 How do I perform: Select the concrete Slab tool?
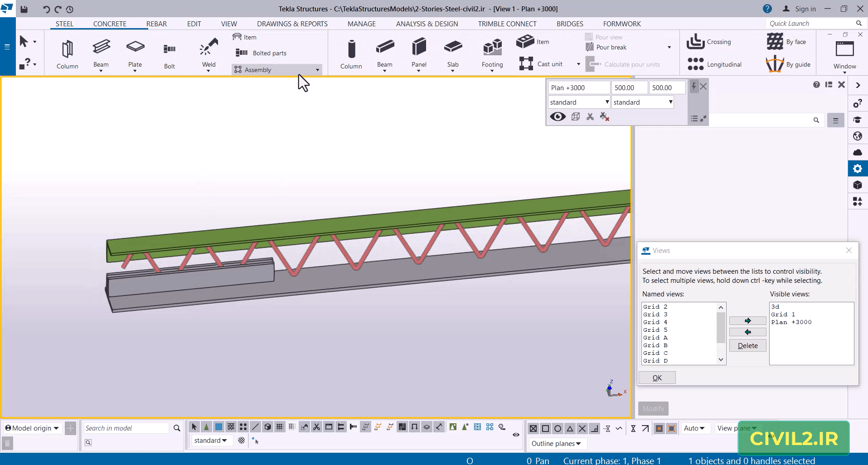(x=453, y=53)
